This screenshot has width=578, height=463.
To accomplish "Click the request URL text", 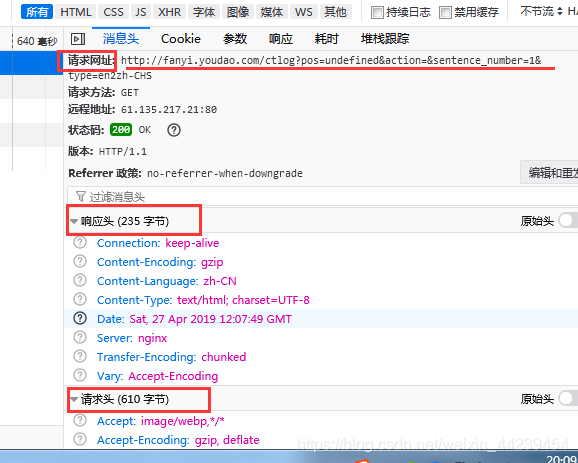I will point(331,60).
